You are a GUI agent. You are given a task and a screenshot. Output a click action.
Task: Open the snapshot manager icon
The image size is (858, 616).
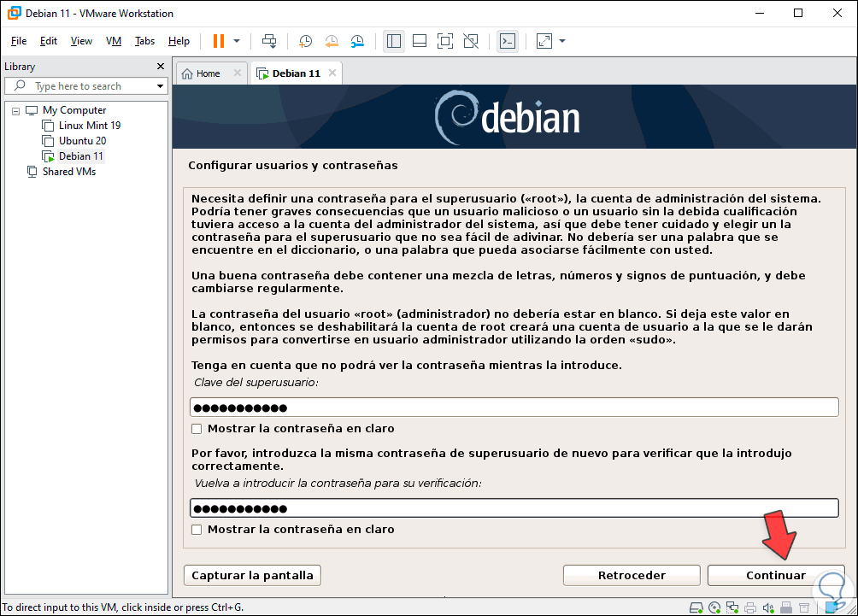[357, 41]
